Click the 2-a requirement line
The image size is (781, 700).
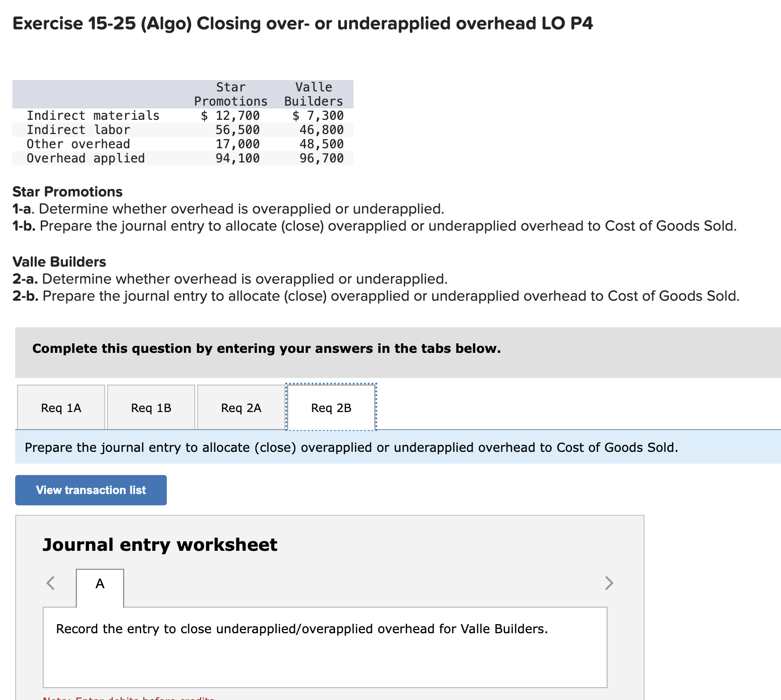pyautogui.click(x=230, y=279)
